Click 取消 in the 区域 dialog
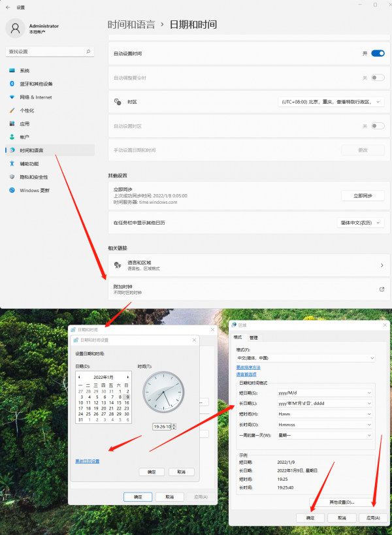The image size is (392, 535). click(x=342, y=517)
